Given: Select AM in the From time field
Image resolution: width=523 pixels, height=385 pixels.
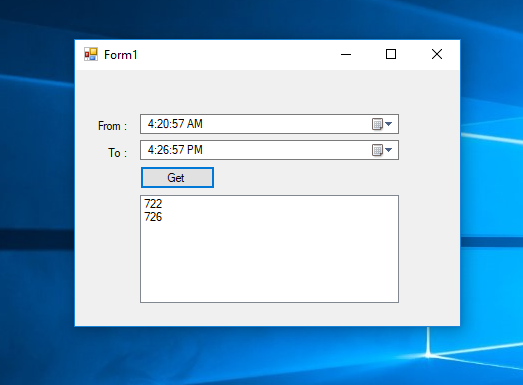Looking at the screenshot, I should (x=195, y=124).
